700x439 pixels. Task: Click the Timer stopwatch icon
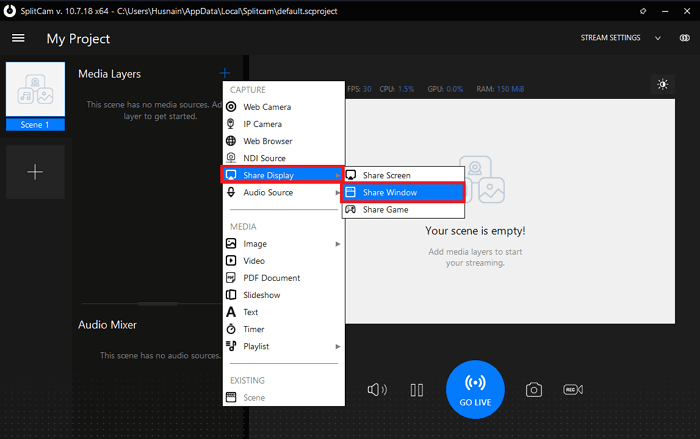pos(231,329)
